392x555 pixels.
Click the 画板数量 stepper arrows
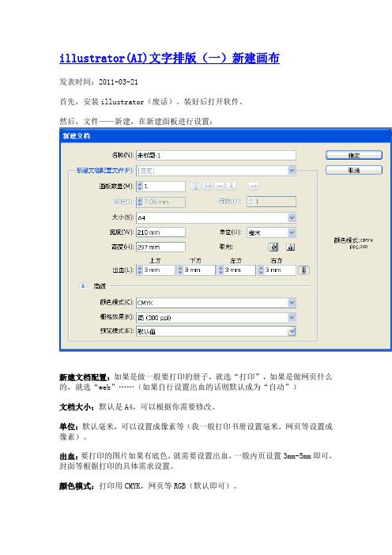coord(140,186)
